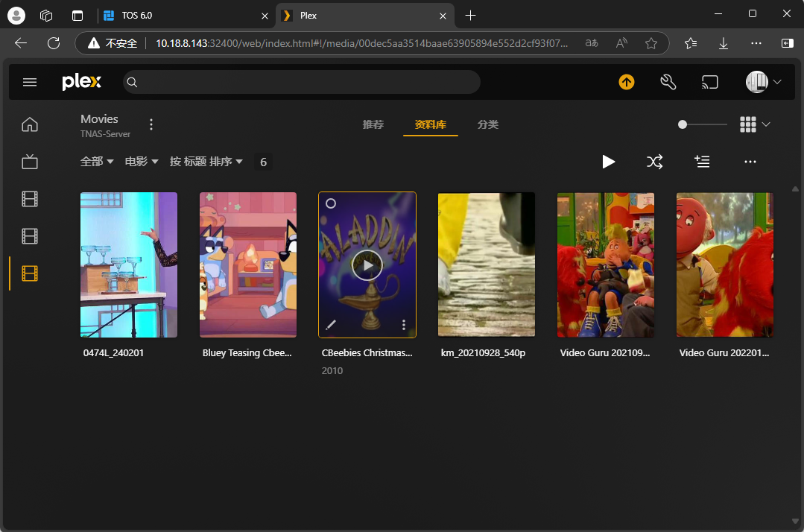Open the Movies library options dots
The height and width of the screenshot is (532, 804).
(151, 124)
